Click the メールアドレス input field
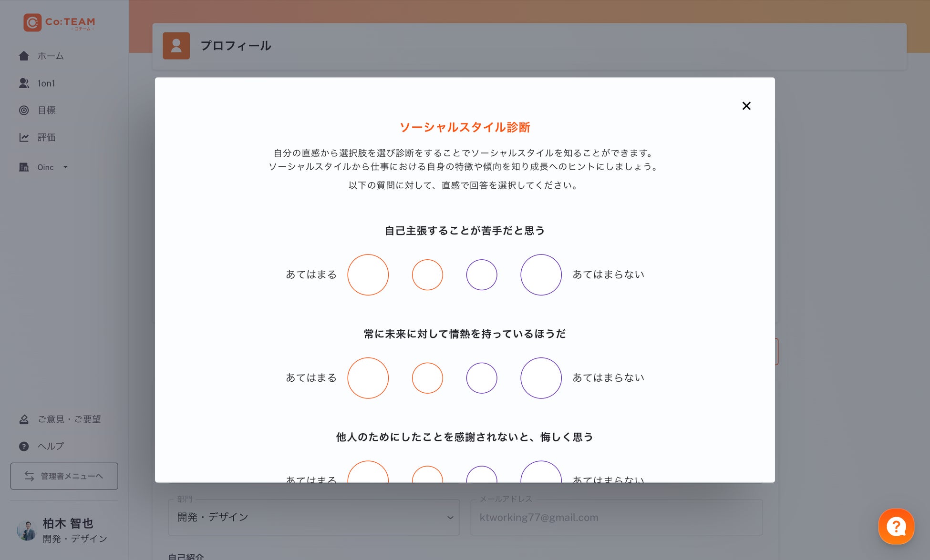Screen dimensions: 930x560 tap(616, 518)
